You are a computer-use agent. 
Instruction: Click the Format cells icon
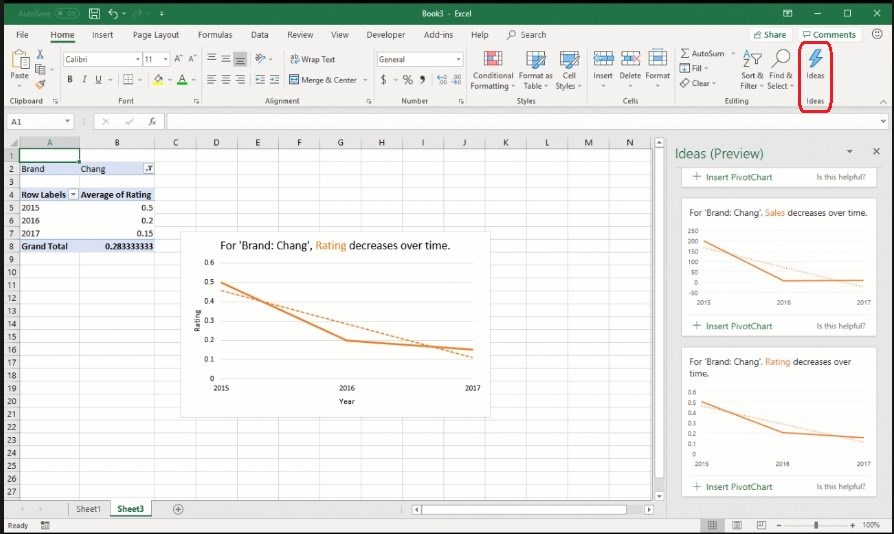click(x=657, y=58)
